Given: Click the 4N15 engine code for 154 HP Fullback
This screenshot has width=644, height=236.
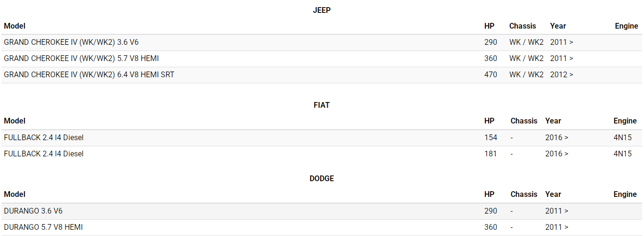Looking at the screenshot, I should [623, 137].
